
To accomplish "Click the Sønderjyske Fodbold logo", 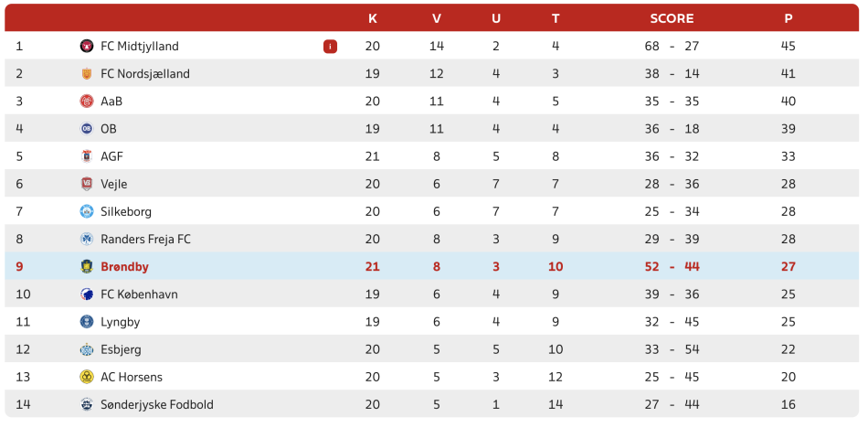I will [87, 405].
